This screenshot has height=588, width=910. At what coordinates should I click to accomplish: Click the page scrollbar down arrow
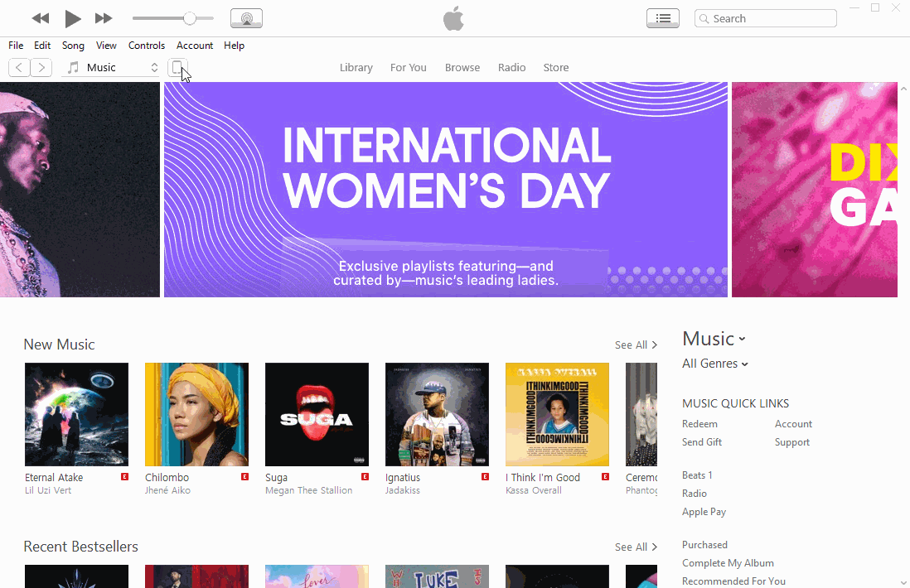(x=903, y=582)
